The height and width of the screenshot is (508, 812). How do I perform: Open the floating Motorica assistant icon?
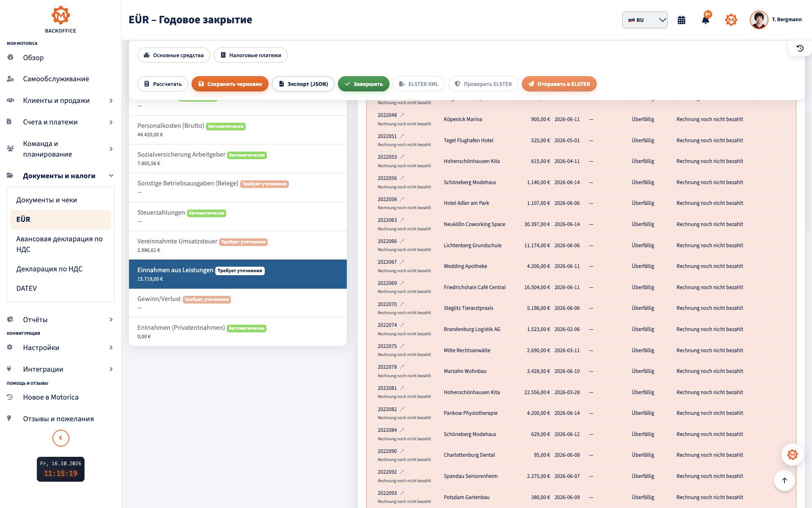click(x=792, y=455)
